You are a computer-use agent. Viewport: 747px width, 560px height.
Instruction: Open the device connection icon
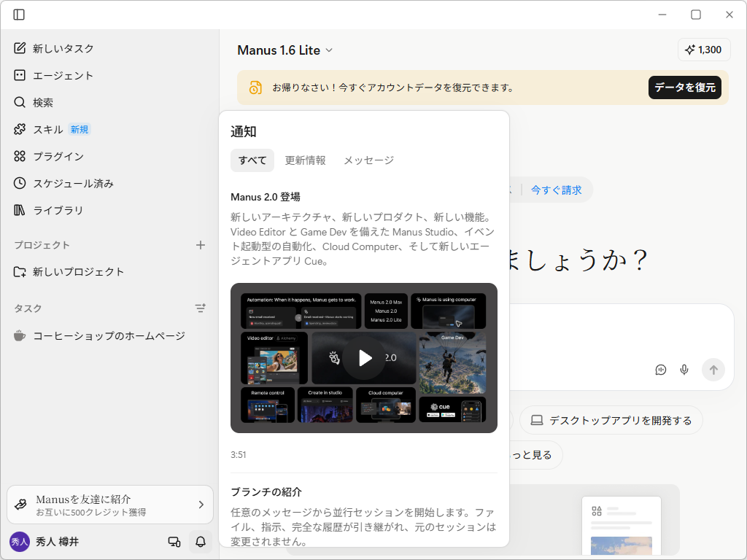174,542
